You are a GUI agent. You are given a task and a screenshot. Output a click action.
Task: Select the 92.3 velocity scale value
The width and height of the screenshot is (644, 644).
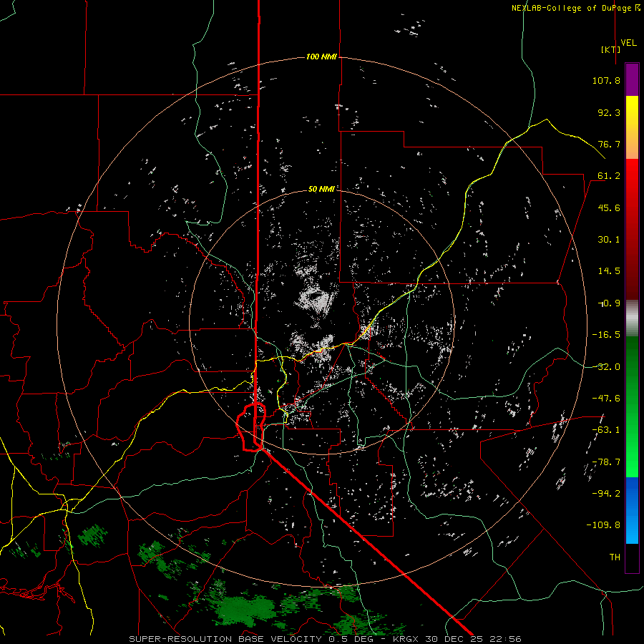tap(609, 112)
